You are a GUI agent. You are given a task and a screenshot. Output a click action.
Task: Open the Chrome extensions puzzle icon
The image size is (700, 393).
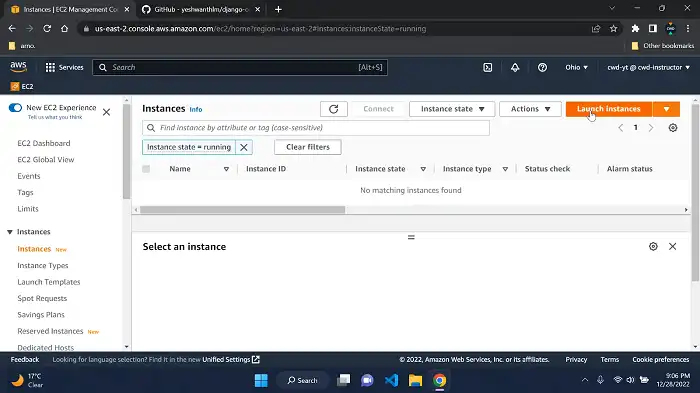(x=635, y=29)
